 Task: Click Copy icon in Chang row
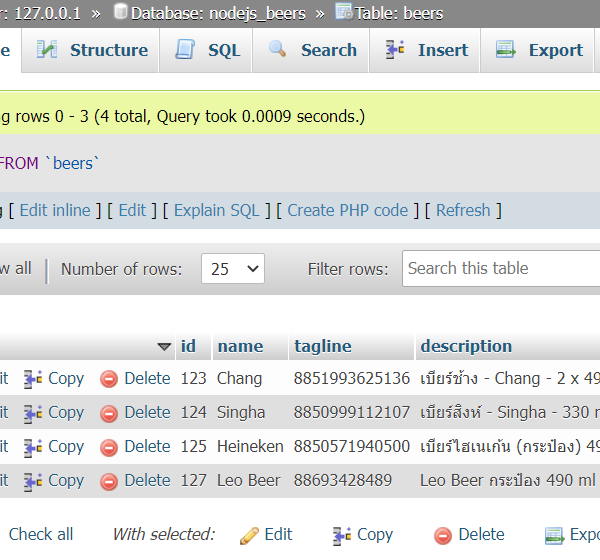[33, 379]
